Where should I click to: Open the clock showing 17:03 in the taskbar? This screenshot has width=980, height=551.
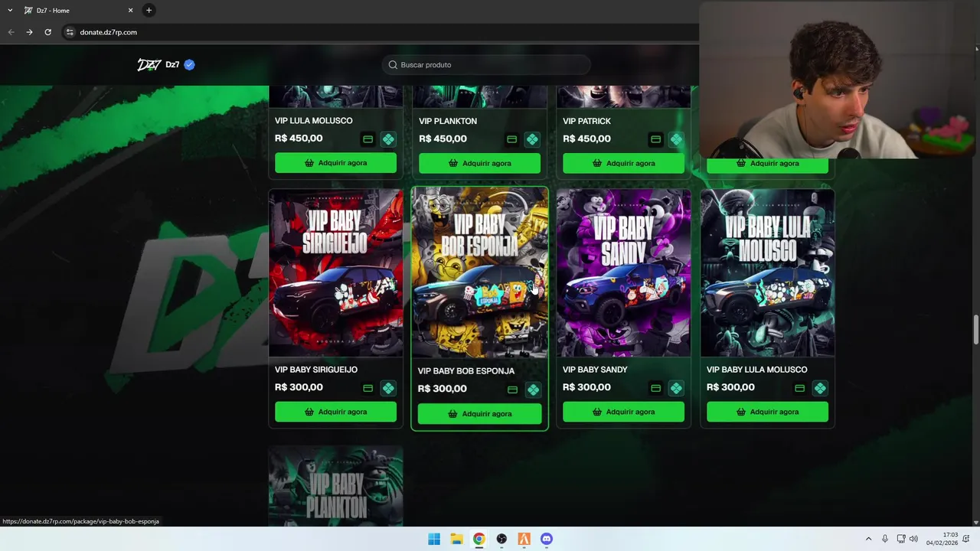click(942, 539)
